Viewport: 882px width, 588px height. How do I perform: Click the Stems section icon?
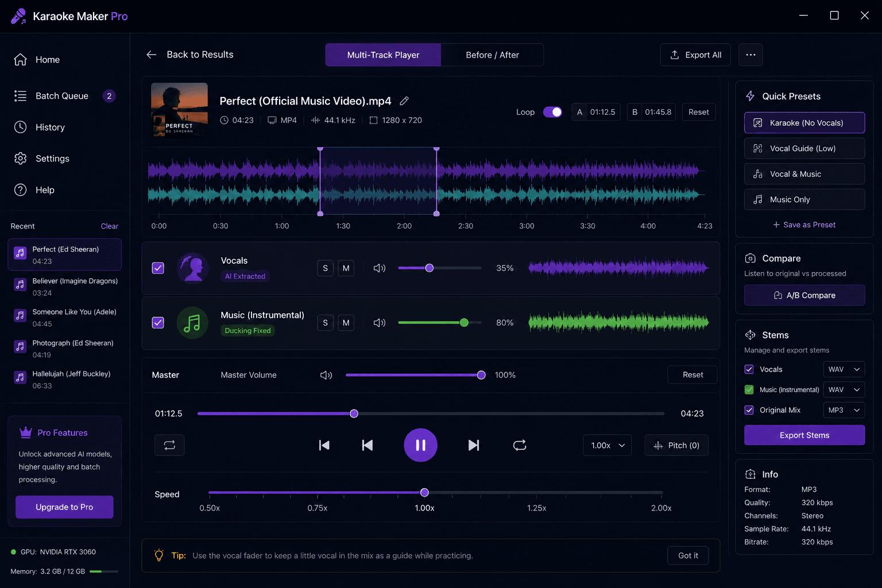click(750, 335)
